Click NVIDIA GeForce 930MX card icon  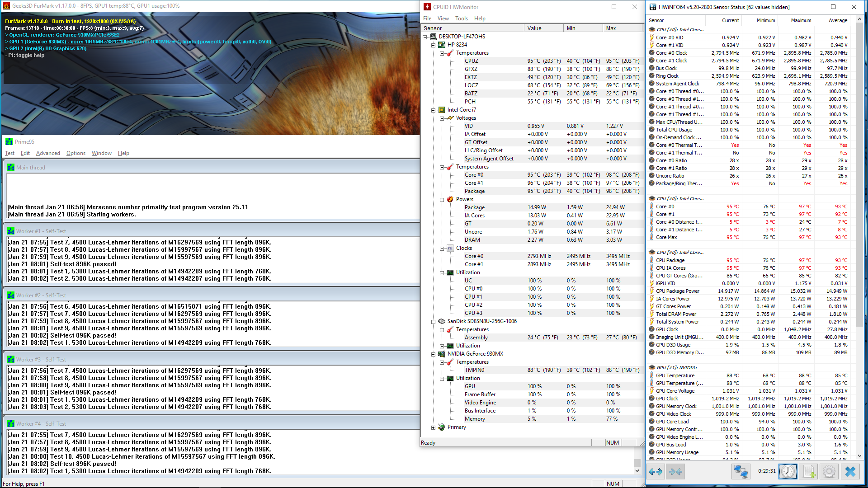click(442, 354)
